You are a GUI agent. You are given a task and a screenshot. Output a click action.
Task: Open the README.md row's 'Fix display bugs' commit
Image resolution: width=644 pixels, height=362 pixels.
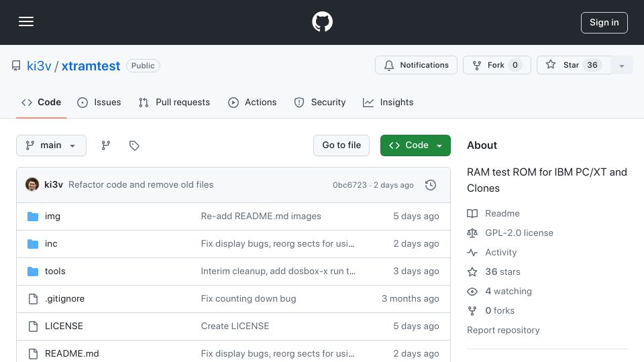[278, 354]
